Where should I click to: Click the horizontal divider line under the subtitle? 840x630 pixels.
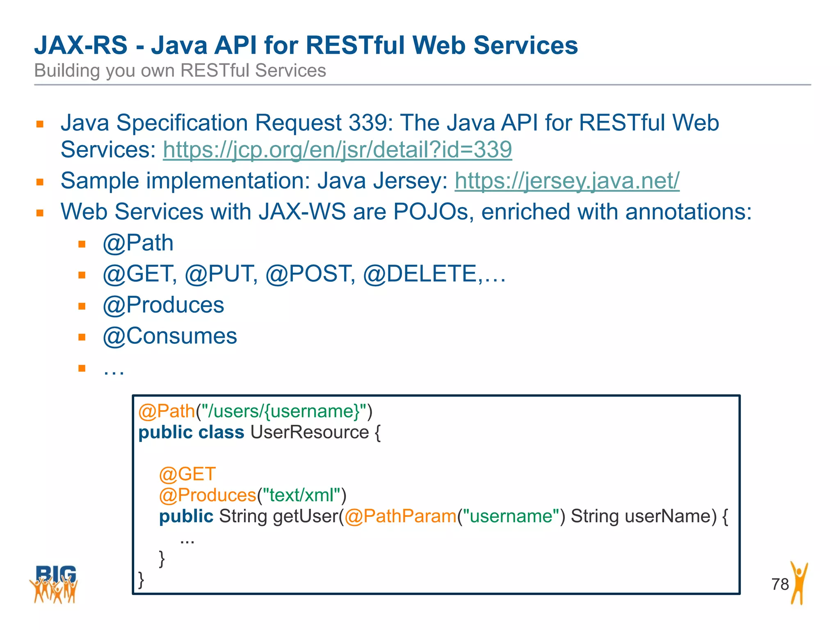coord(422,85)
